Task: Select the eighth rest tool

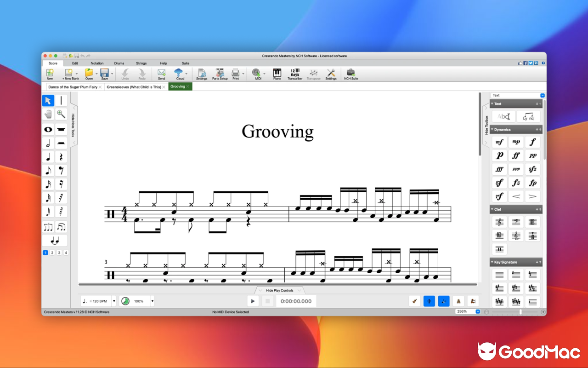Action: coord(61,170)
